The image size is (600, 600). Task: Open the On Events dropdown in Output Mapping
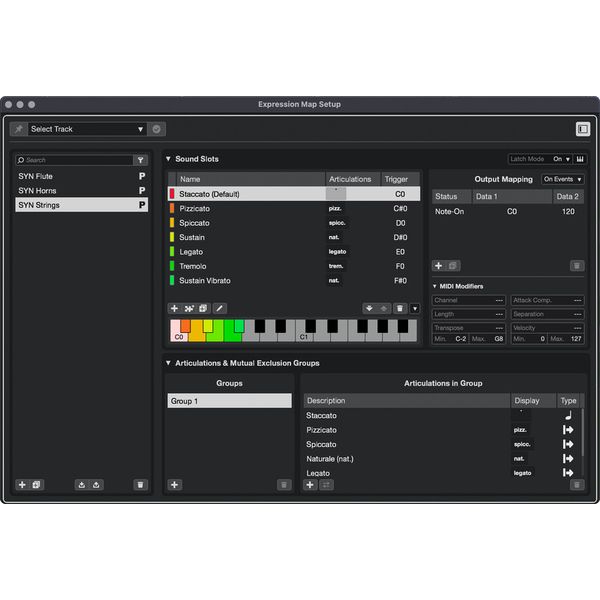click(x=563, y=179)
